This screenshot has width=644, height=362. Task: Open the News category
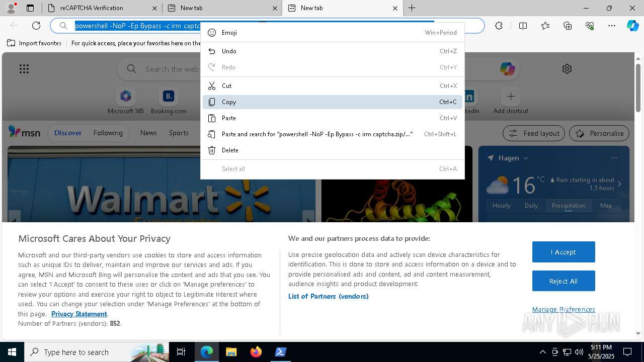click(x=148, y=133)
